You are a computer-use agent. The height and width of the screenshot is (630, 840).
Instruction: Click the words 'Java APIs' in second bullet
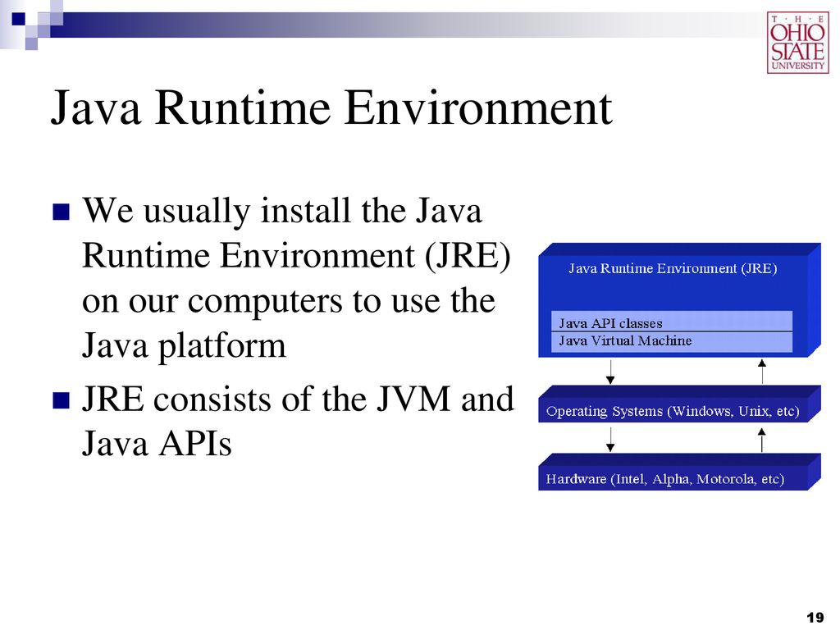pos(157,444)
